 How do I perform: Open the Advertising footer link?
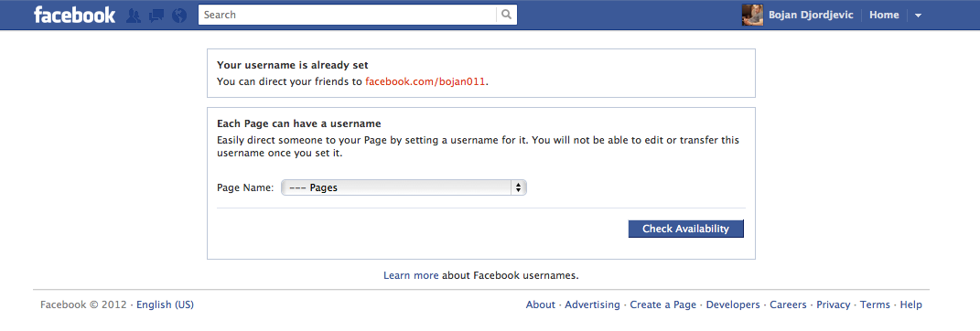[x=593, y=304]
